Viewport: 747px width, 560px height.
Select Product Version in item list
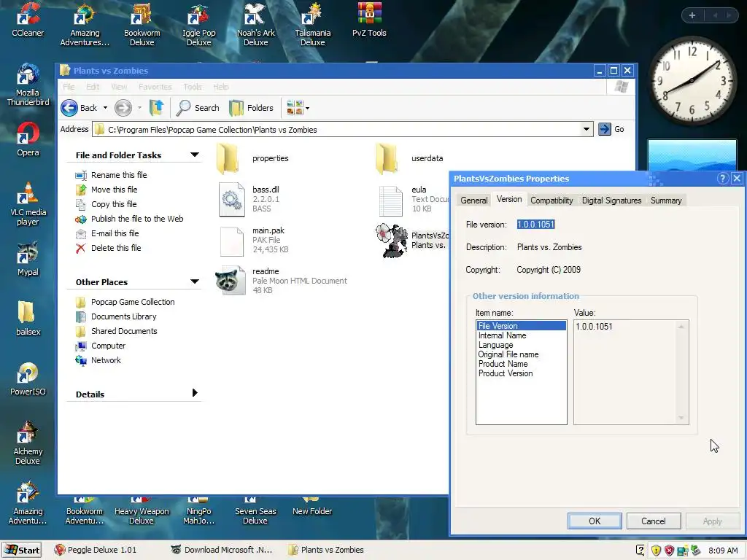pos(506,373)
